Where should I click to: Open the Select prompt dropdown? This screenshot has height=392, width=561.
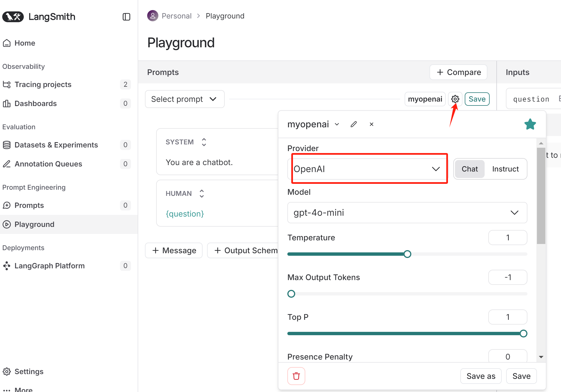[185, 99]
